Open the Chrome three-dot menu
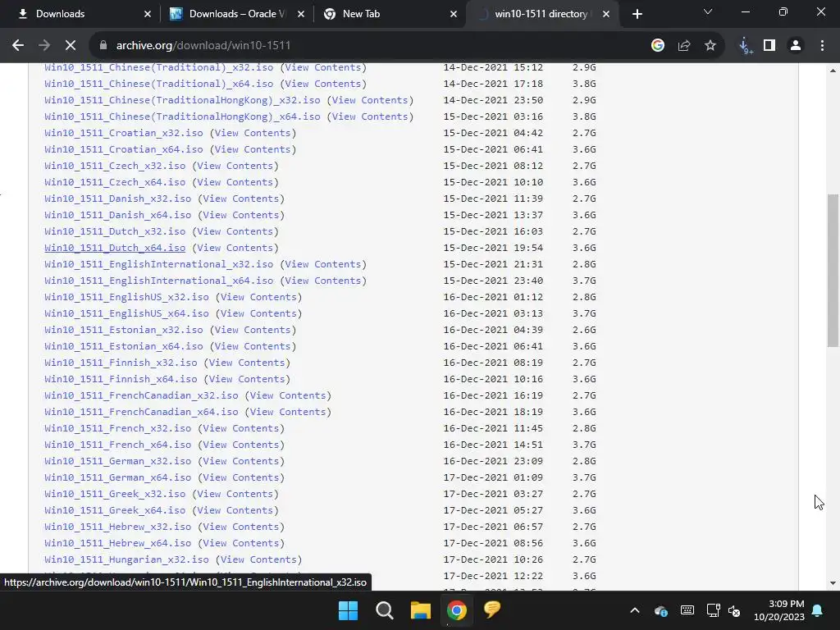Viewport: 840px width, 630px height. tap(822, 46)
